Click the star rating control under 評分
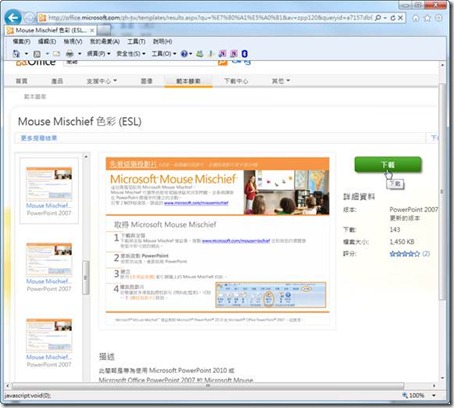The image size is (454, 408). click(x=405, y=254)
